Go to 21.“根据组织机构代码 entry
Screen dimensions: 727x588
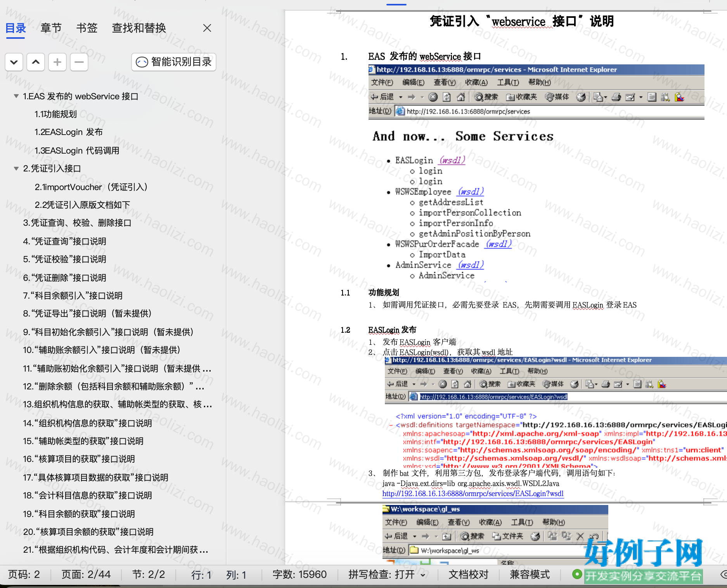116,550
